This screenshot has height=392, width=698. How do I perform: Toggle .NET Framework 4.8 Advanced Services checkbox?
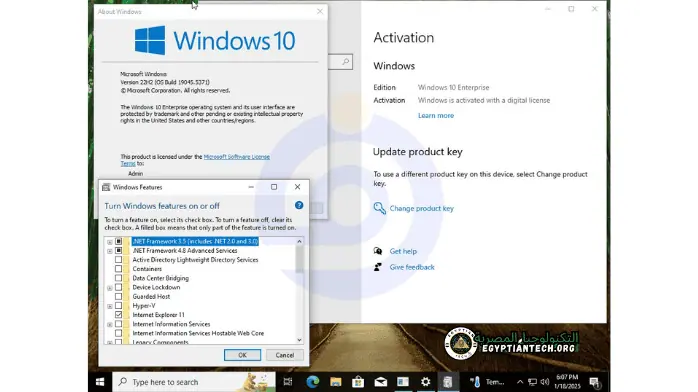point(118,251)
